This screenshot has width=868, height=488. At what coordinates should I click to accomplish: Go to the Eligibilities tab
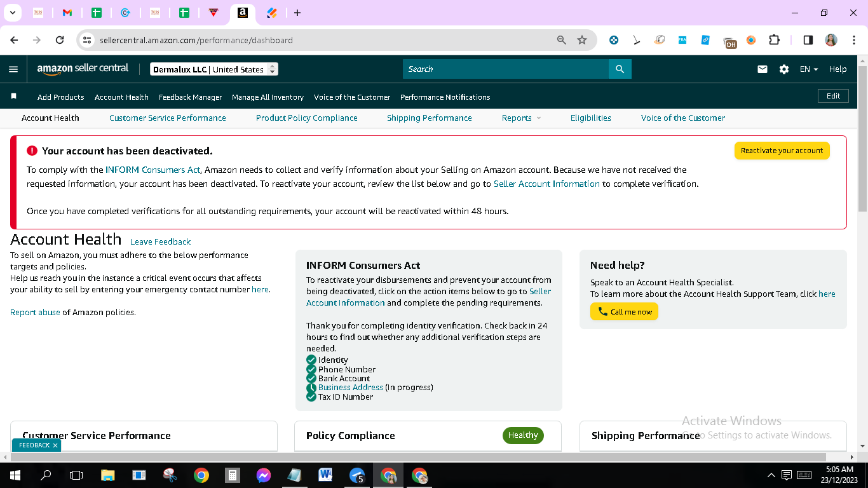(x=591, y=118)
